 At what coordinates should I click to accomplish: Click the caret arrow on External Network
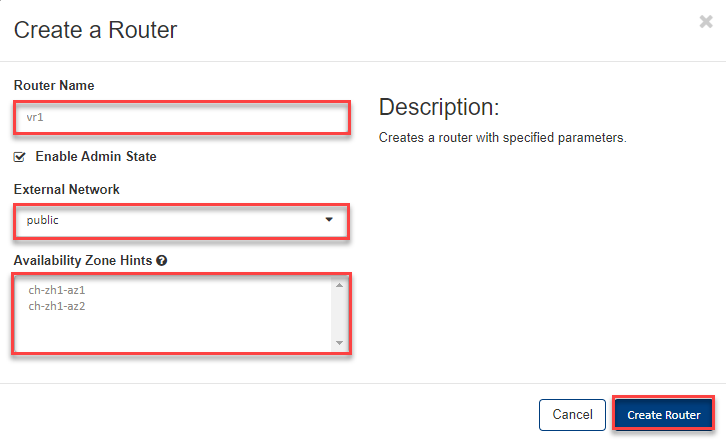(x=329, y=221)
